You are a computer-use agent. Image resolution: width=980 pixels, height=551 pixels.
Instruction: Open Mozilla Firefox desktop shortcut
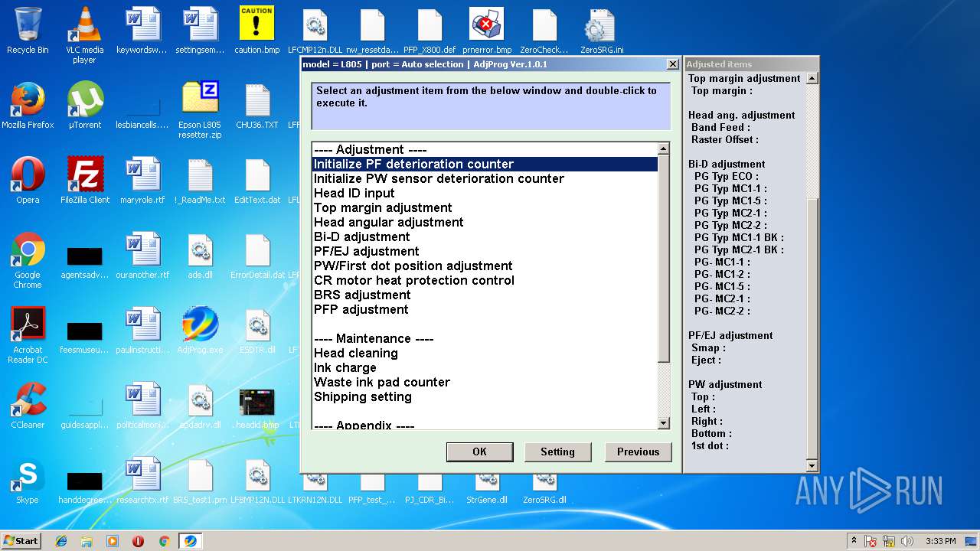[x=28, y=106]
